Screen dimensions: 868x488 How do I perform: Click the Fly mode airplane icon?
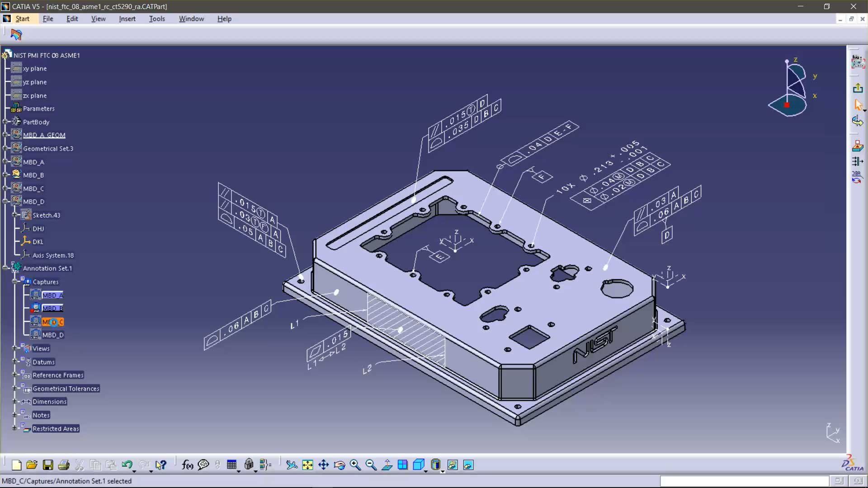pos(292,465)
